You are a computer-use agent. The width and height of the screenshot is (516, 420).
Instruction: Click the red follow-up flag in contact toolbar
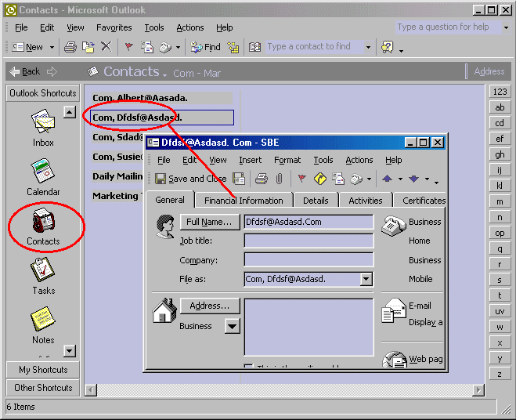tap(301, 179)
